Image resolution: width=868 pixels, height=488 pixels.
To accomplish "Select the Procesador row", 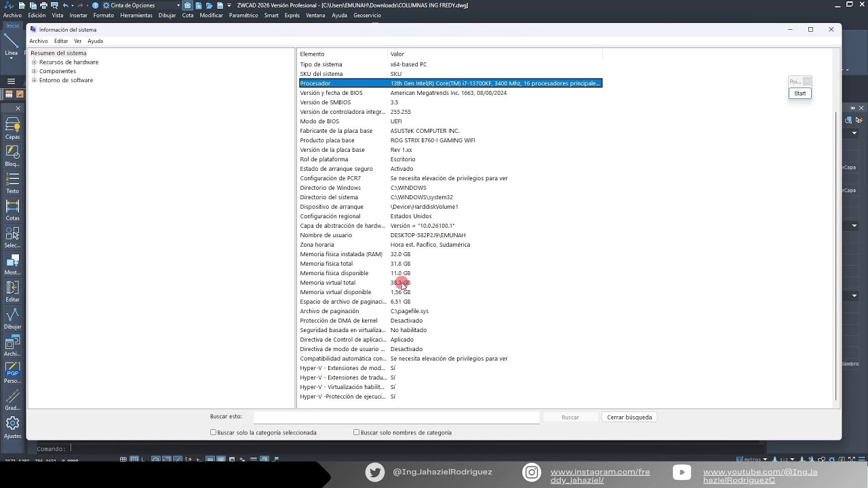I will [450, 83].
